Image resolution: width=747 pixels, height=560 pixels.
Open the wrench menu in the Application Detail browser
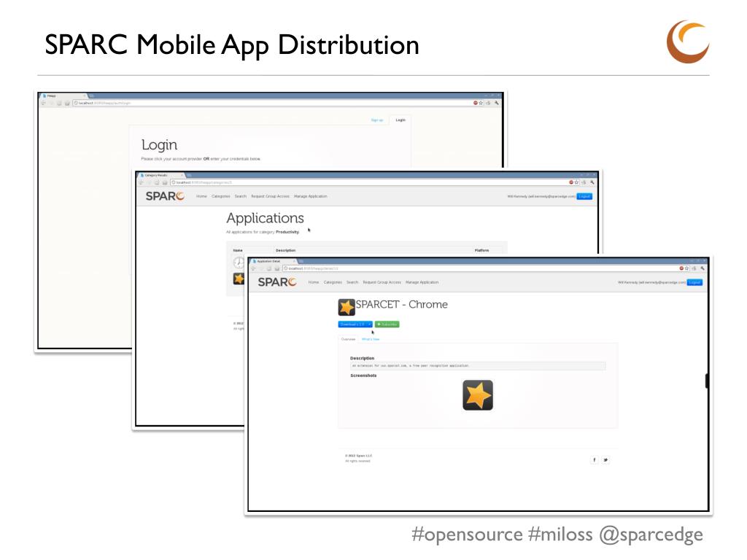pos(703,268)
